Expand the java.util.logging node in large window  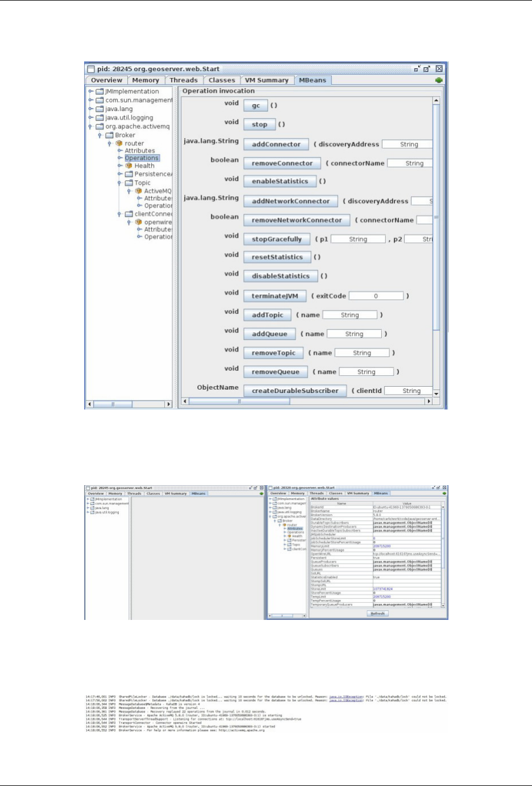[x=90, y=118]
